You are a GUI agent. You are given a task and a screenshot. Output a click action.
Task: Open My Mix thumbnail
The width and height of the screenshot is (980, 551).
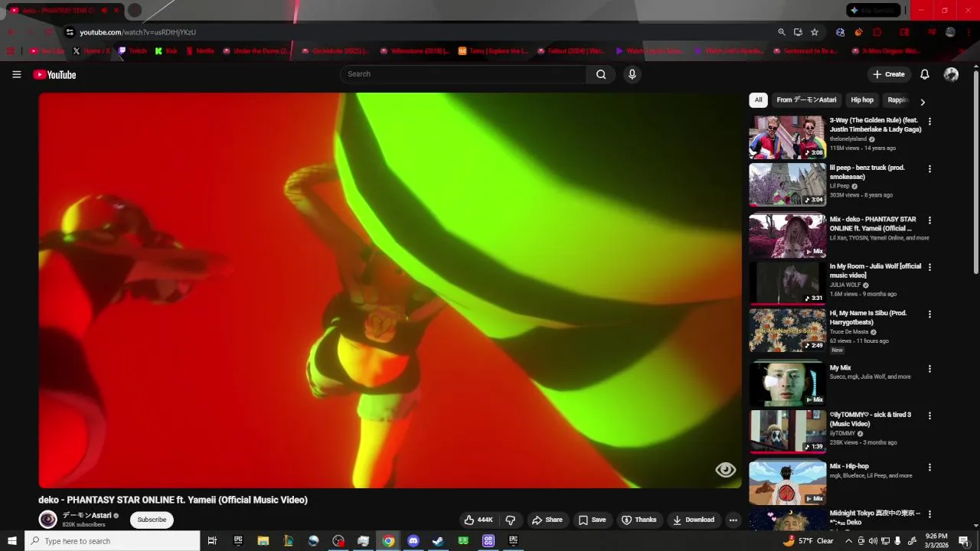pos(787,384)
